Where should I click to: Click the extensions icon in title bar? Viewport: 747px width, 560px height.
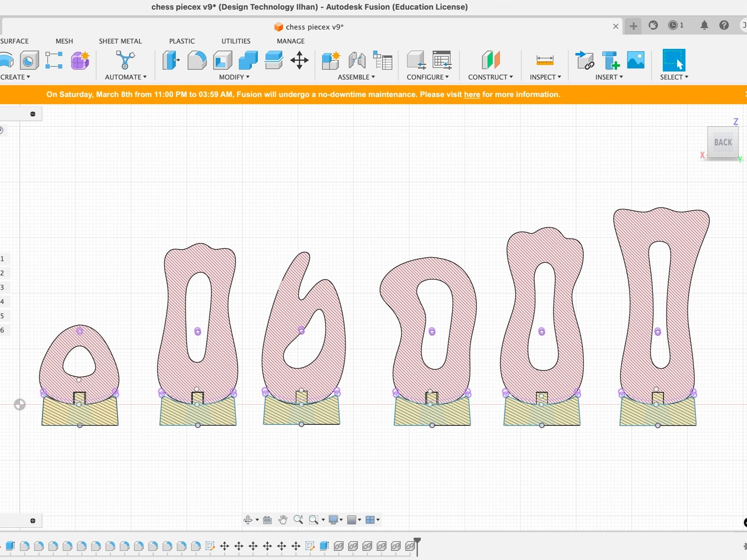653,25
